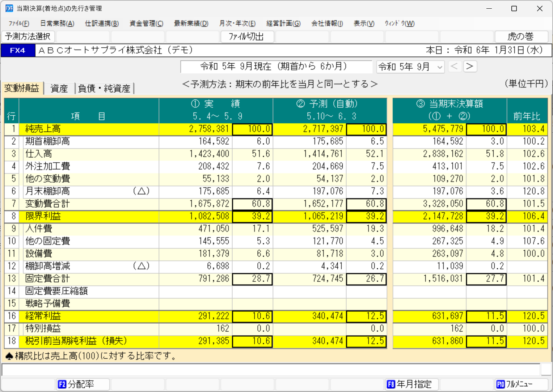Open the 仕訳連携 menu
Image resolution: width=553 pixels, height=392 pixels.
(x=101, y=23)
